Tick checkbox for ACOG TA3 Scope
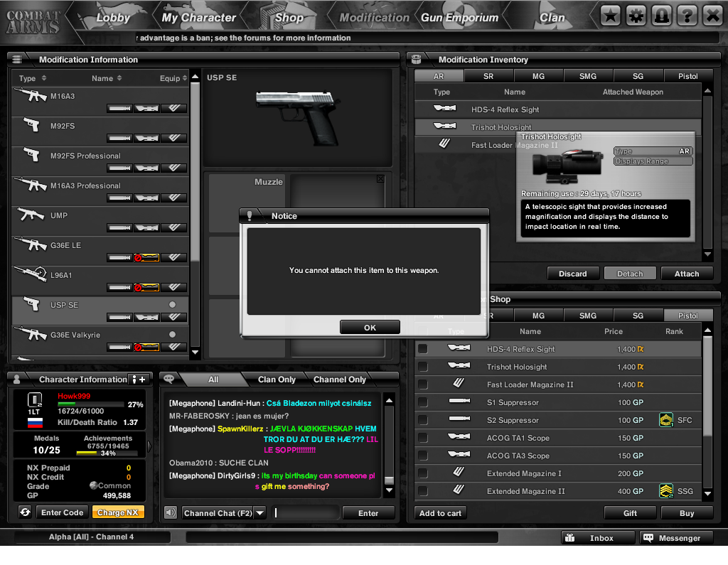 tap(423, 456)
